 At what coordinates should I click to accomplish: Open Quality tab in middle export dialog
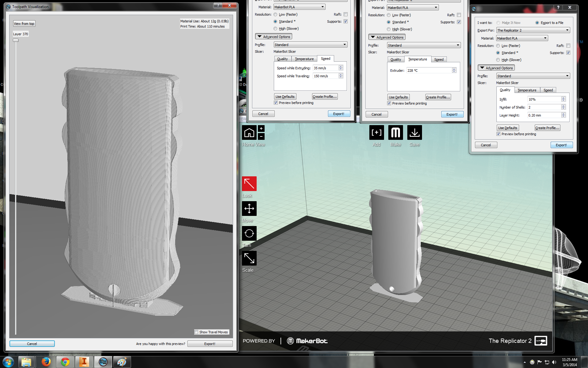[x=396, y=59]
